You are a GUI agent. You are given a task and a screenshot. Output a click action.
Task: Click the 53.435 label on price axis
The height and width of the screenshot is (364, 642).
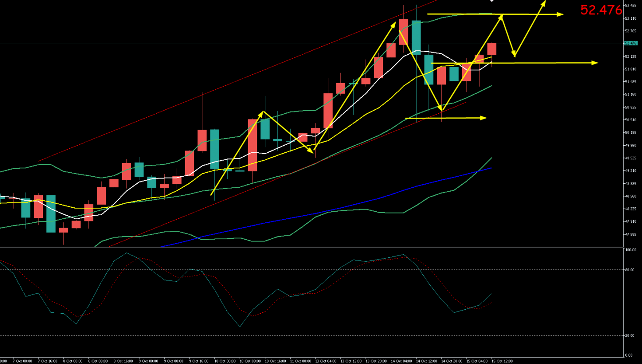click(631, 6)
